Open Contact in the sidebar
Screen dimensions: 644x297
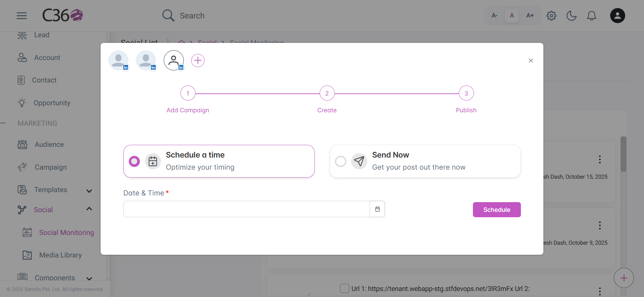(x=44, y=80)
